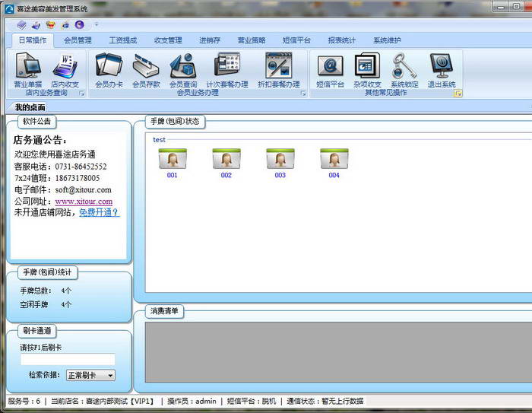Click first quick access toolbar book icon
This screenshot has height=413, width=532.
click(21, 25)
